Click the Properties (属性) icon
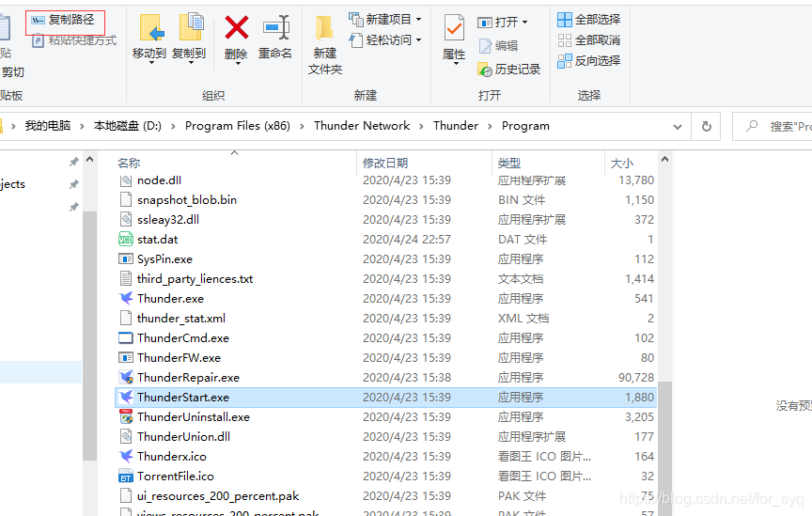812x516 pixels. coord(454,27)
